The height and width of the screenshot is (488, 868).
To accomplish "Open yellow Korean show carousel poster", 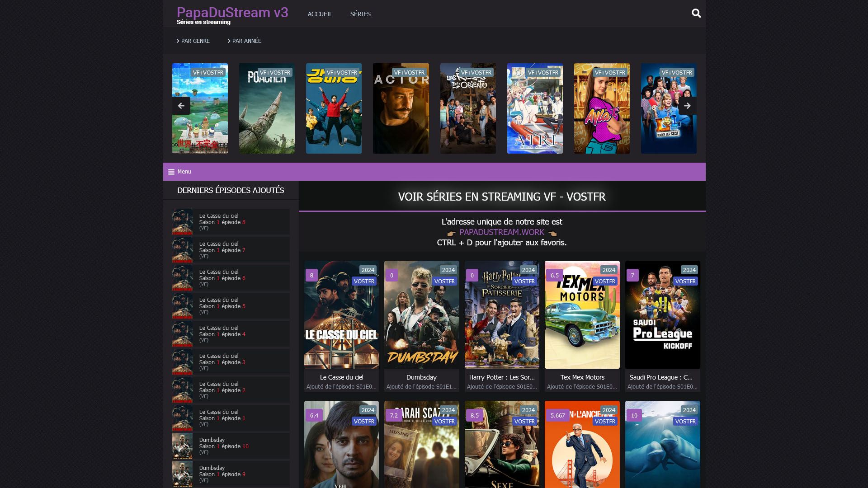I will pos(334,108).
